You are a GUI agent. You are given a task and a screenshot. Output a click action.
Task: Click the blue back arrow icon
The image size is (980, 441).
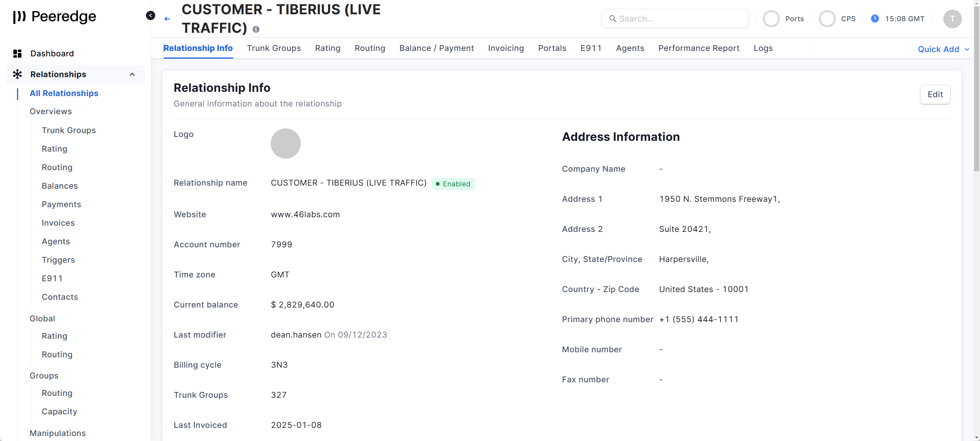pos(167,19)
